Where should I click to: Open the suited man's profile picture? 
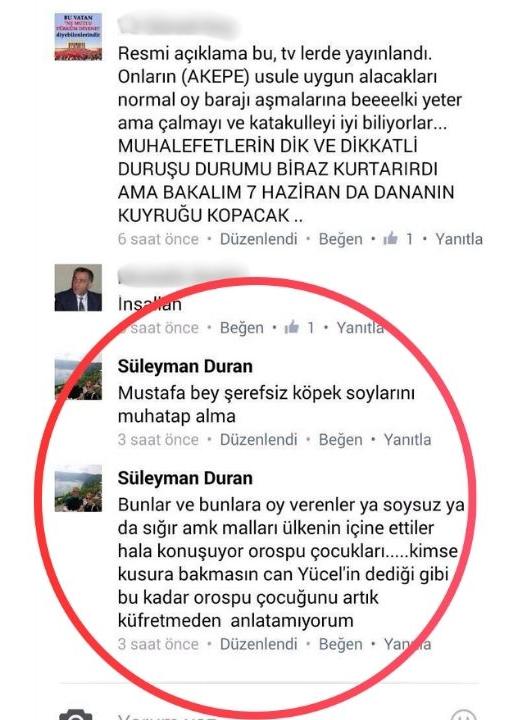click(78, 287)
